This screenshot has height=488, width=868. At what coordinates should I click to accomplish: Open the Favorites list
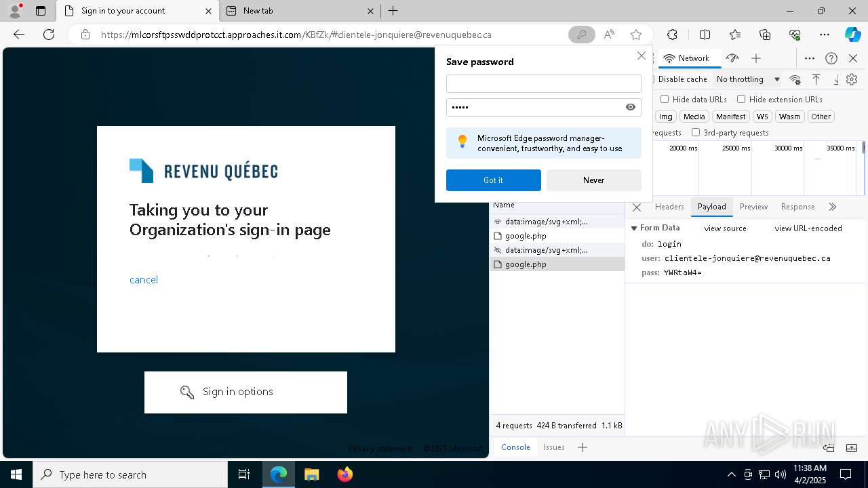coord(735,35)
